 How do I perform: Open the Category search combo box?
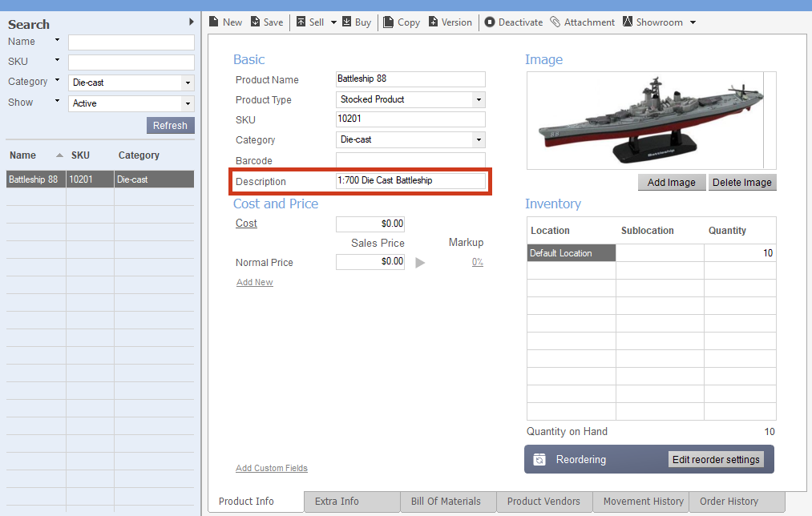click(x=131, y=83)
